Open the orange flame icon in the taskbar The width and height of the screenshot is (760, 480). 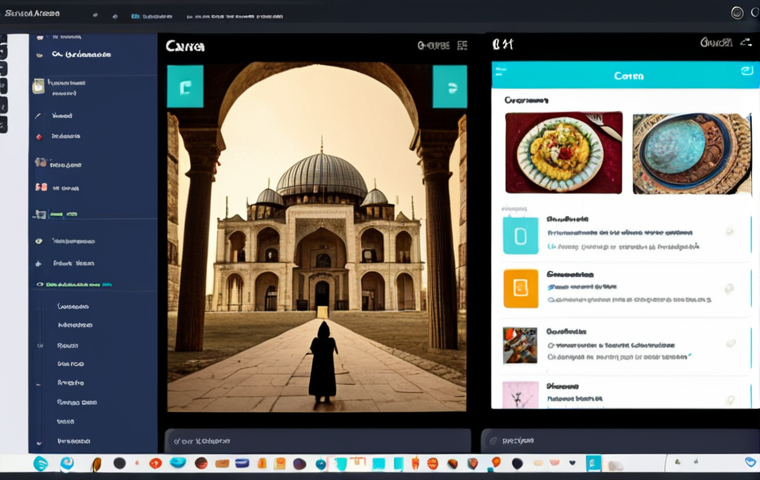pos(415,464)
